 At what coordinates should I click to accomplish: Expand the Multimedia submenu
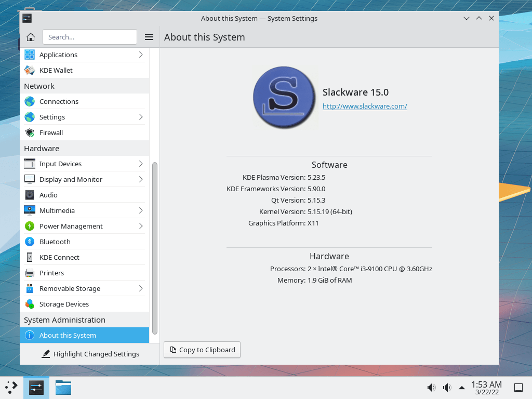tap(141, 211)
